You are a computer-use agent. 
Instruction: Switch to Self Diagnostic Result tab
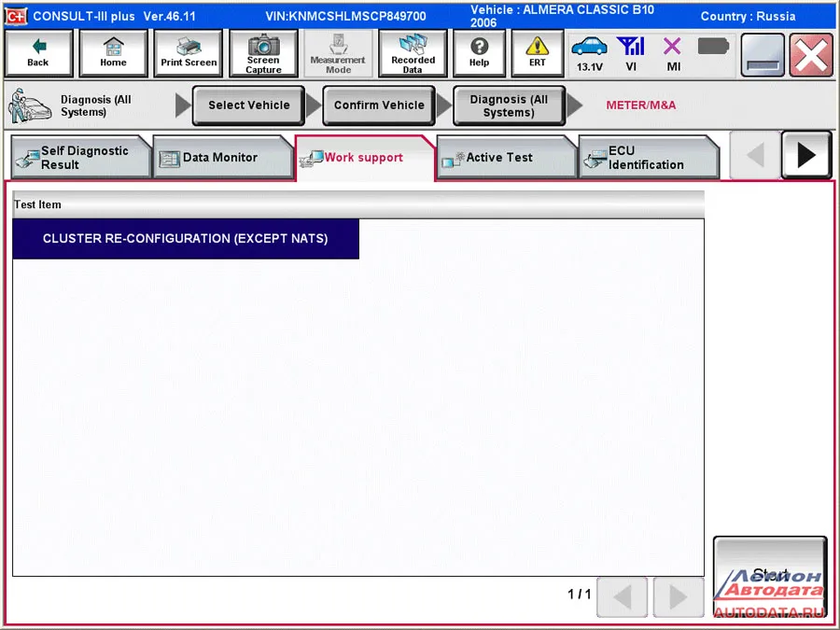coord(80,158)
